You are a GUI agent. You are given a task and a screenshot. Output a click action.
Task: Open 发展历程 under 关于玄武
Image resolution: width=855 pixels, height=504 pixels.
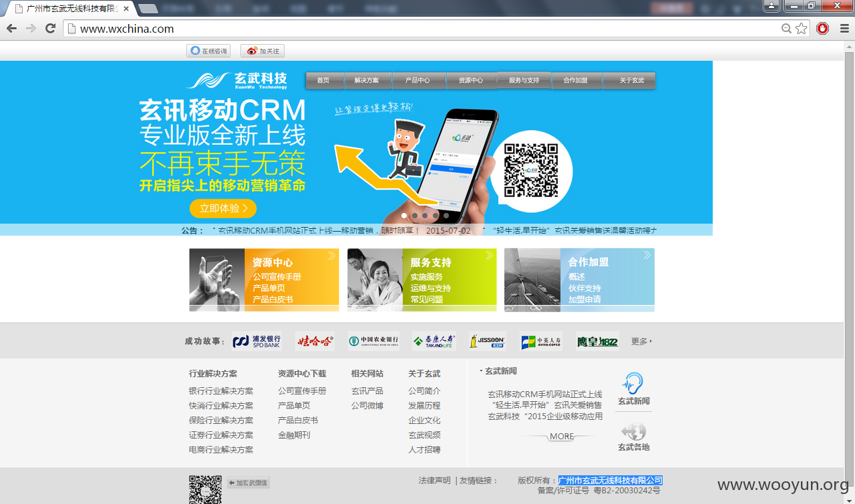[x=424, y=406]
